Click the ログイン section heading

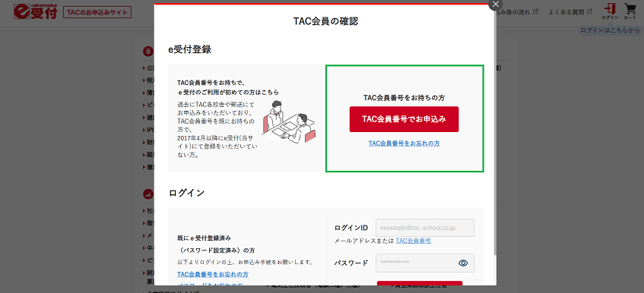click(x=186, y=193)
